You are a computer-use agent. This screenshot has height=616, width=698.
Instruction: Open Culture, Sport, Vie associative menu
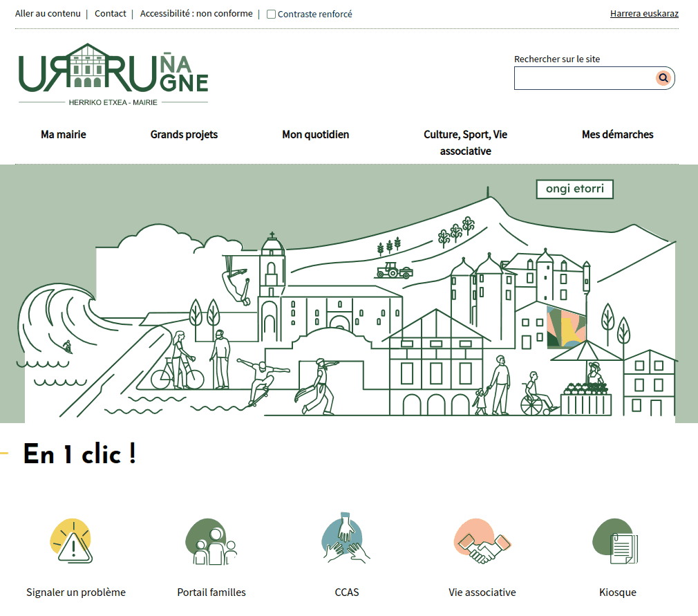click(465, 142)
